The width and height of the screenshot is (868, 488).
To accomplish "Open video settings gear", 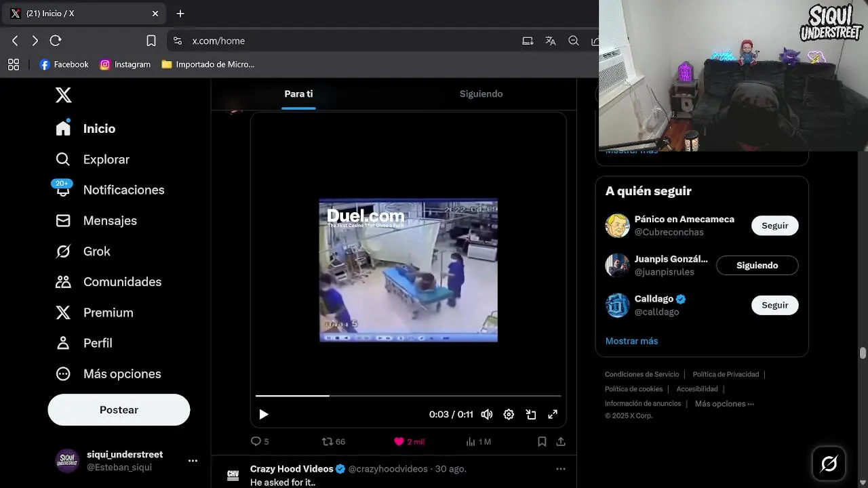I will [509, 414].
